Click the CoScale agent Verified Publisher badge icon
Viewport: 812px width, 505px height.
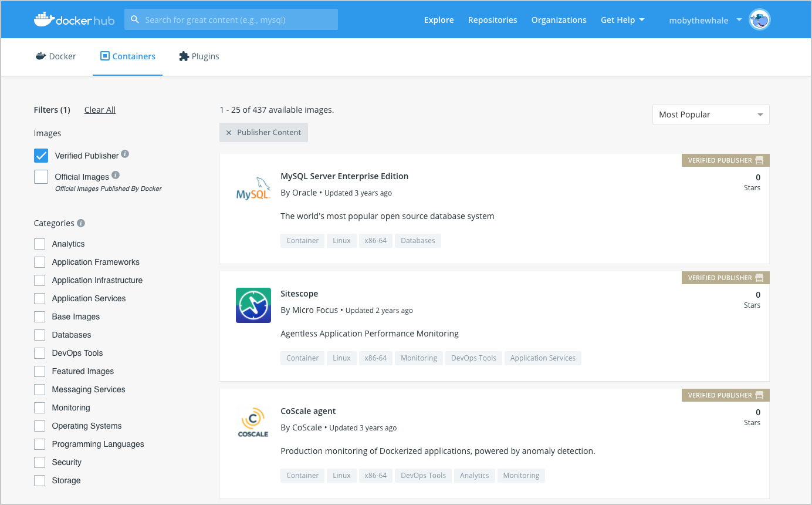click(759, 395)
